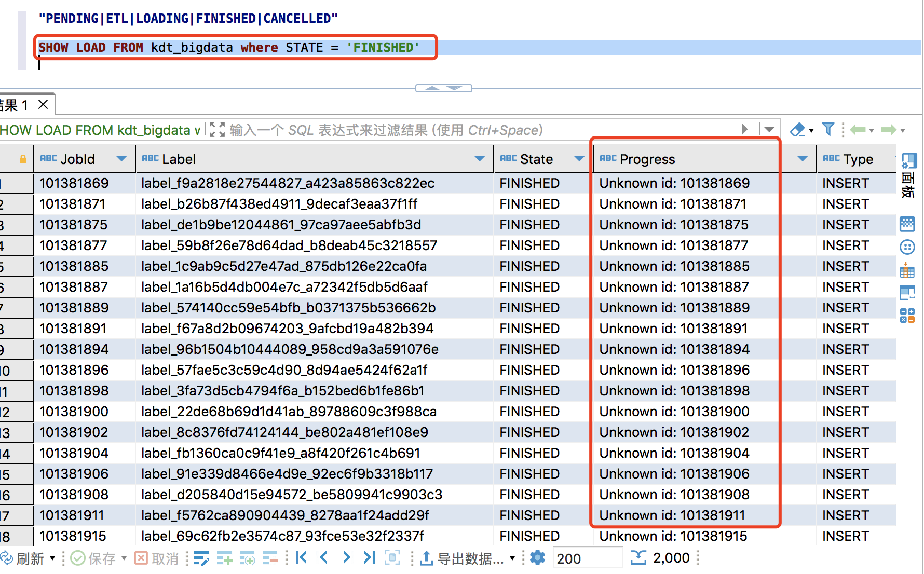Image resolution: width=924 pixels, height=574 pixels.
Task: Select row header for job 101381896
Action: 16,370
